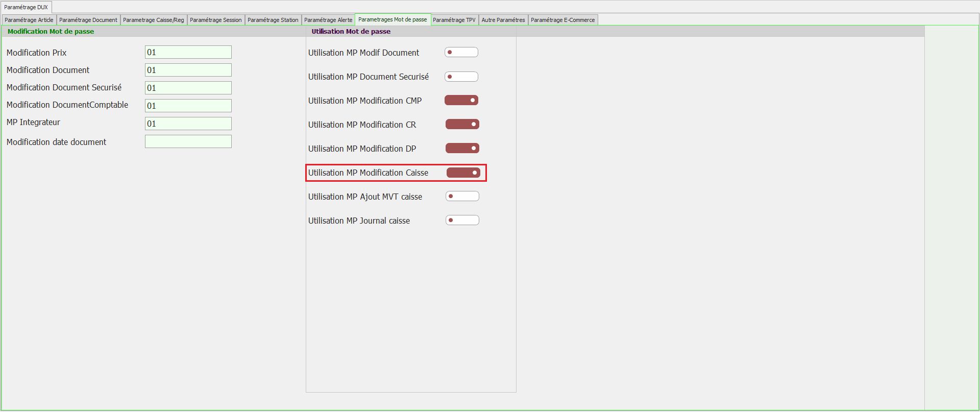Click the MP Integrateur field
The height and width of the screenshot is (412, 980).
(188, 124)
